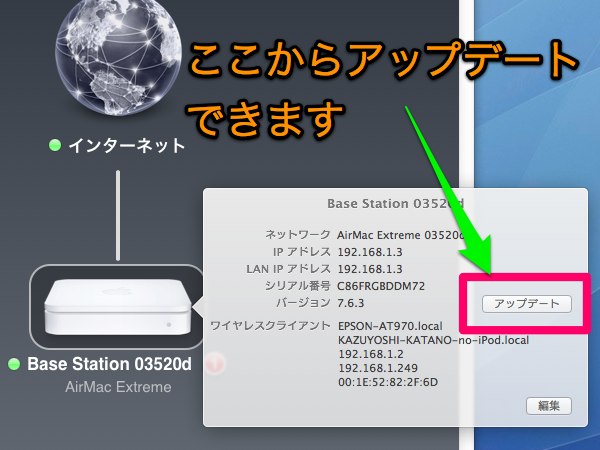This screenshot has width=600, height=450.
Task: Click the シリアル番号 label
Action: [297, 286]
